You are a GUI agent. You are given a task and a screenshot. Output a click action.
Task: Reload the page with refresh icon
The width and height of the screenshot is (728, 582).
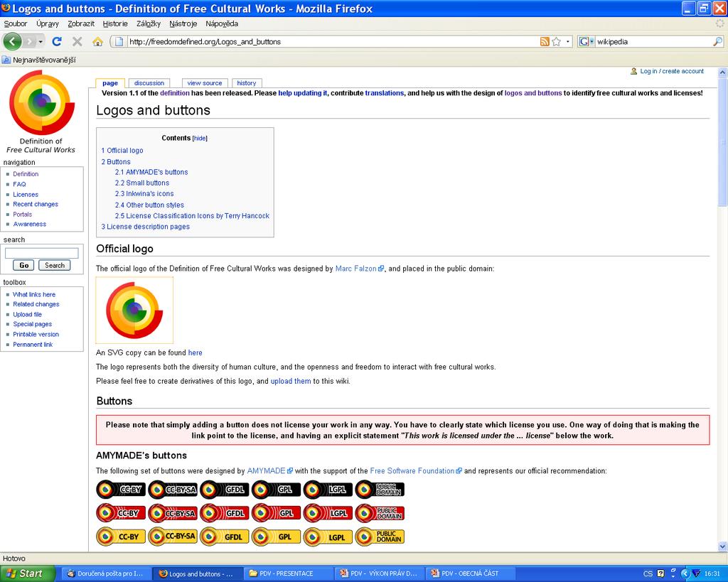click(57, 42)
